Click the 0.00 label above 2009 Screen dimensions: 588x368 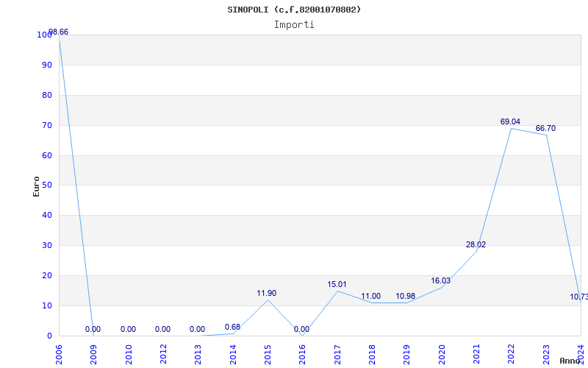coord(93,329)
